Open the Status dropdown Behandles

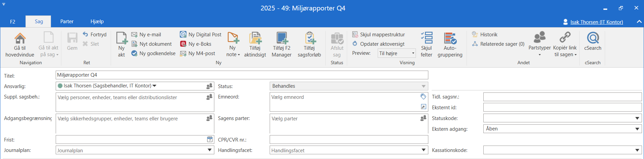click(349, 86)
